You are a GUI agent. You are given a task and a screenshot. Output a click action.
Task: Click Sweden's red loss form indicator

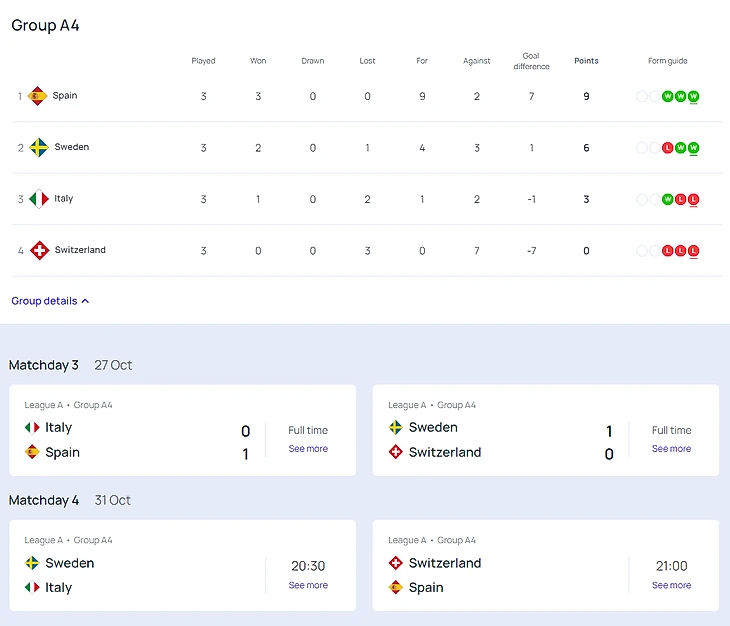668,148
